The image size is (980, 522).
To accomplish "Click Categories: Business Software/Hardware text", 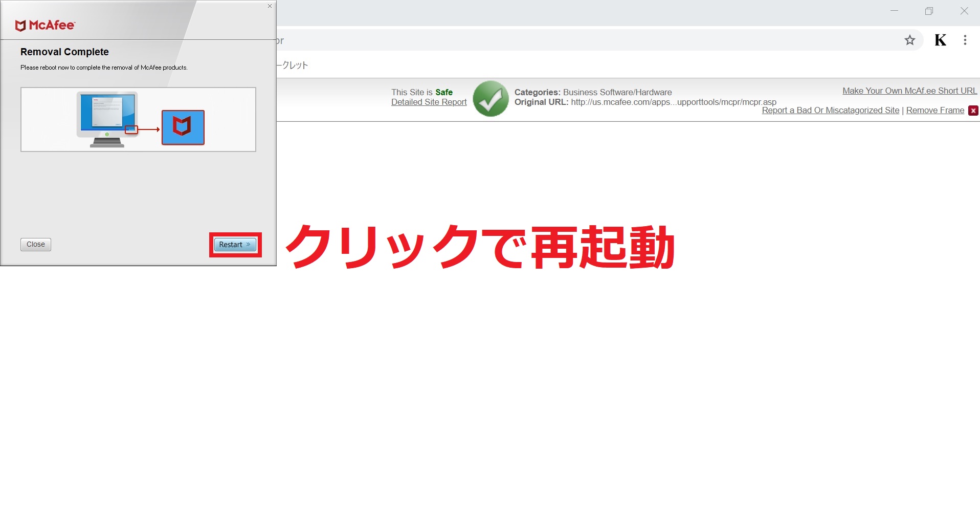I will pyautogui.click(x=593, y=92).
